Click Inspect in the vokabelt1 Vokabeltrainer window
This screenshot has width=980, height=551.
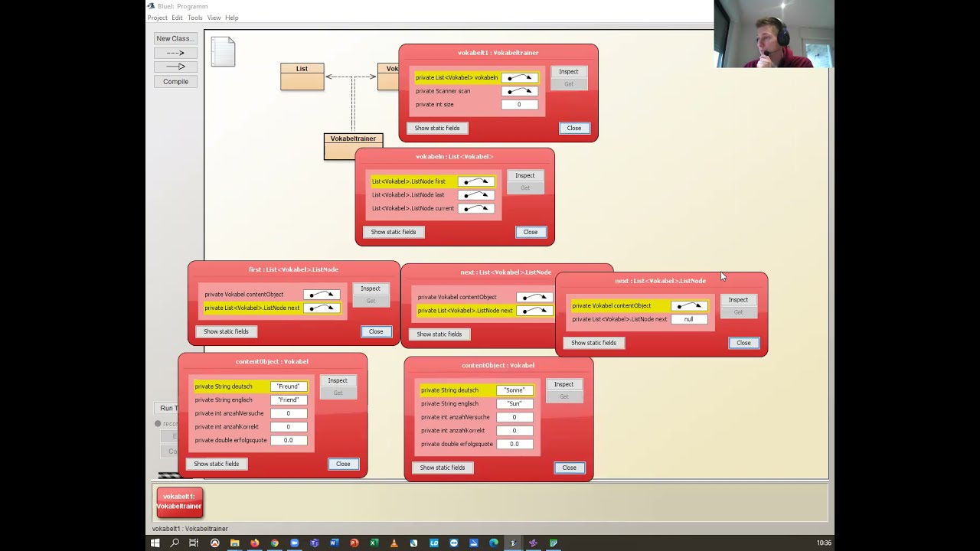569,72
